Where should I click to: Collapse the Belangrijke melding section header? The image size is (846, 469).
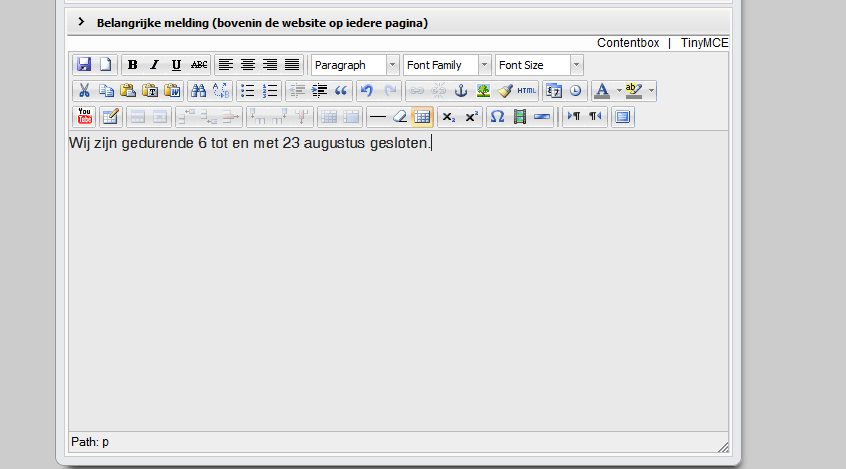click(x=82, y=22)
